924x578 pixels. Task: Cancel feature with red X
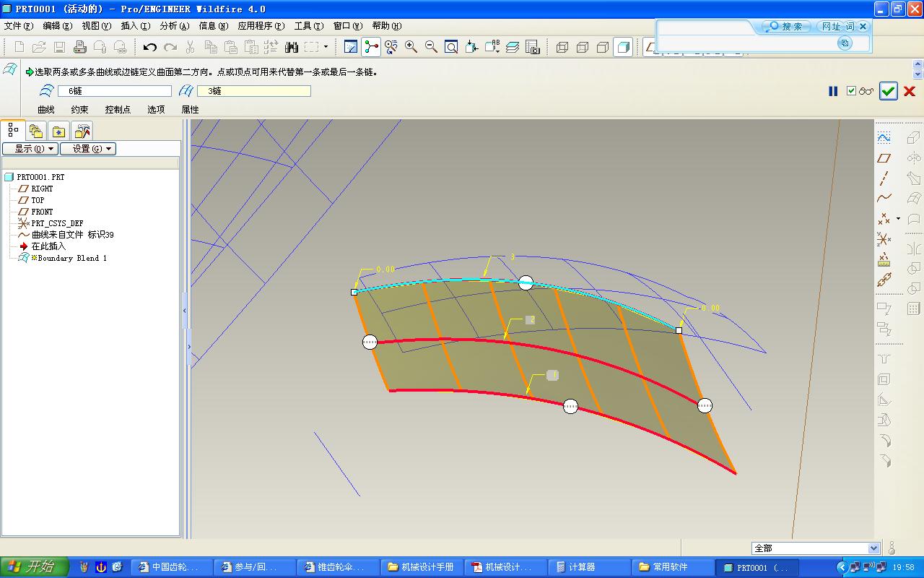pyautogui.click(x=910, y=91)
